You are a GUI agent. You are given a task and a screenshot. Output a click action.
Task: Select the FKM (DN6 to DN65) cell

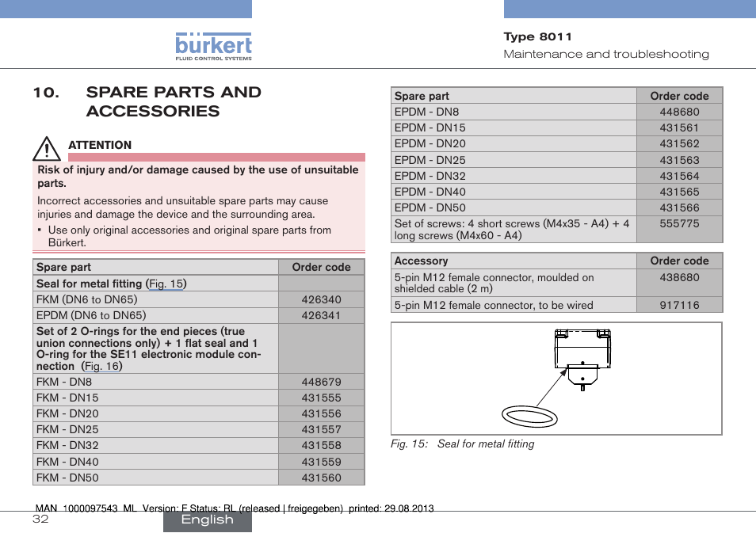tap(156, 299)
